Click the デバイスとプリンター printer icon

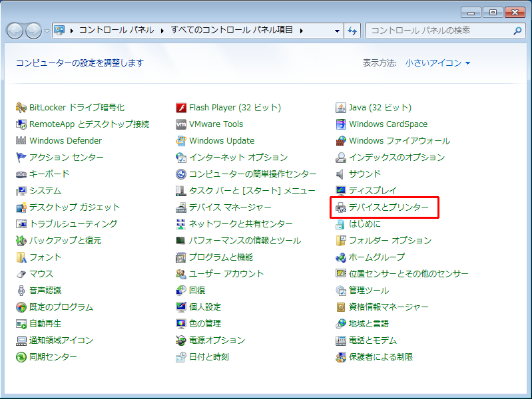tap(341, 207)
